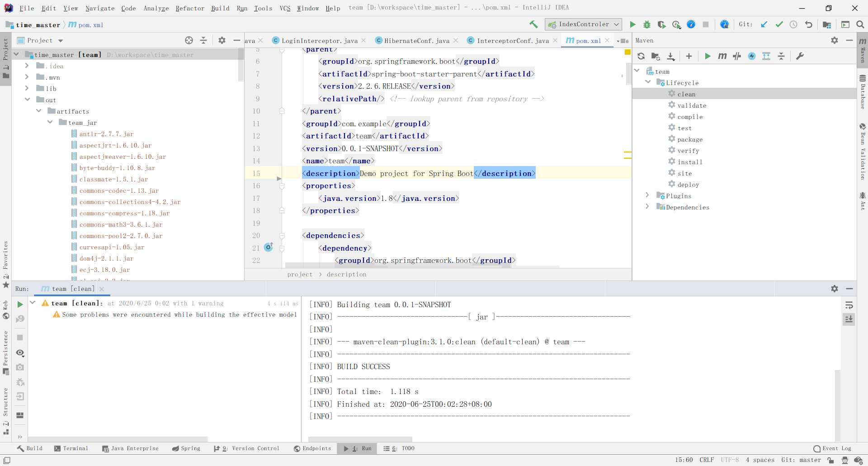Collapse all in the Project panel
Viewport: 868px width, 466px height.
pyautogui.click(x=203, y=40)
